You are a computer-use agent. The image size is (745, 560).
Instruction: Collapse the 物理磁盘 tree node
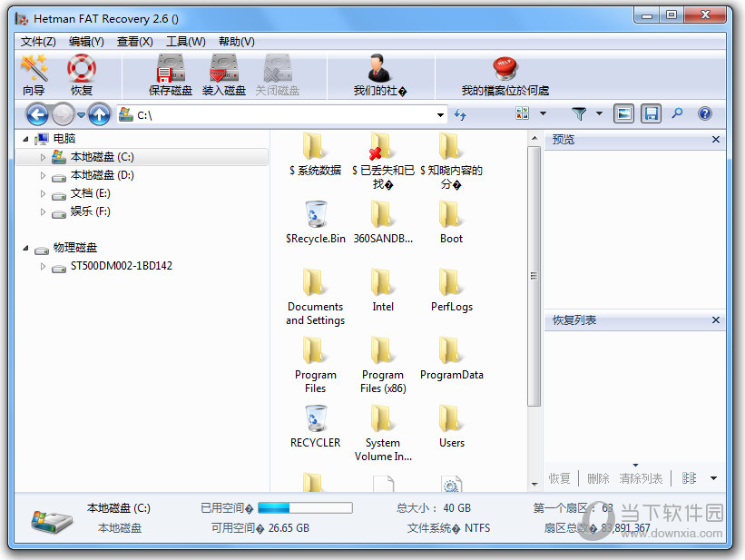(x=25, y=248)
